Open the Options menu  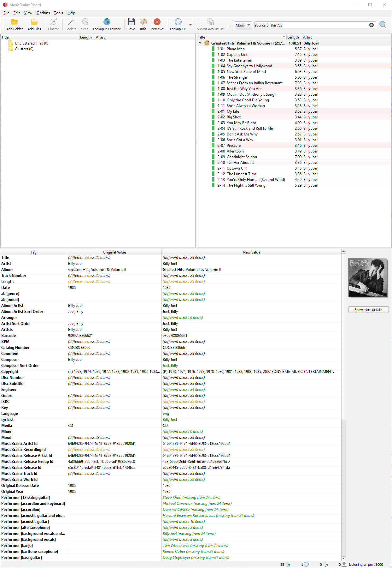43,13
